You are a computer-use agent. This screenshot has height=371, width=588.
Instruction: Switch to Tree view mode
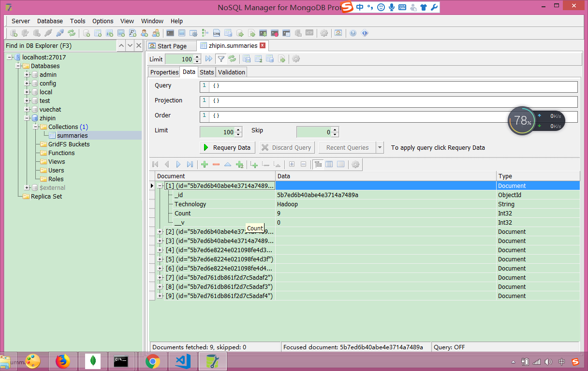[318, 165]
